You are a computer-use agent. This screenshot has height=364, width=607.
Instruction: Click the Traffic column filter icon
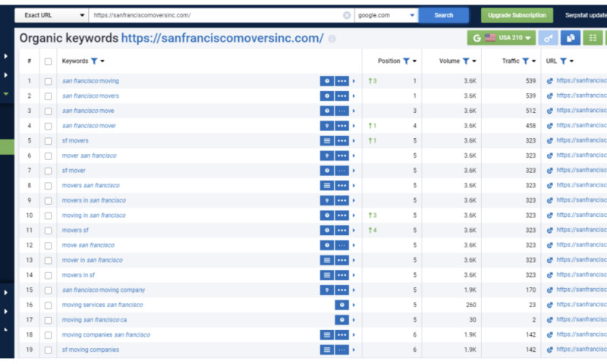525,61
